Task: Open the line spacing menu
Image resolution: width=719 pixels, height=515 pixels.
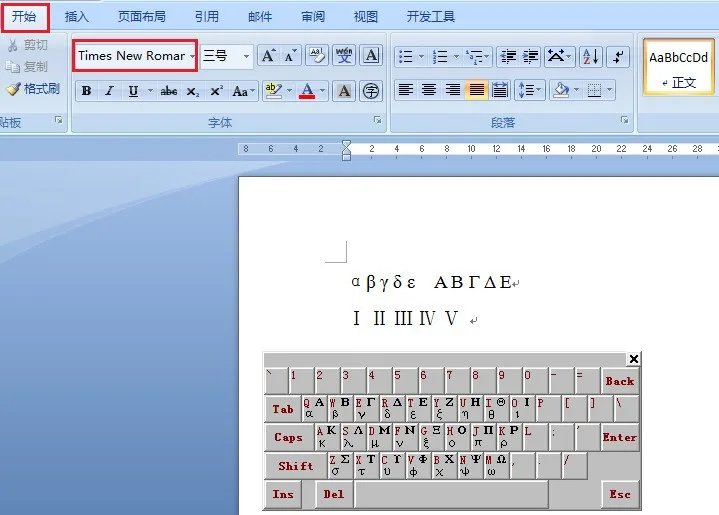Action: 530,89
